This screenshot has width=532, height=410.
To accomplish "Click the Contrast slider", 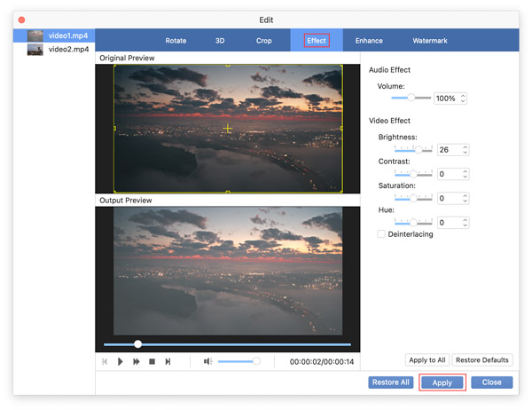I will tap(413, 174).
